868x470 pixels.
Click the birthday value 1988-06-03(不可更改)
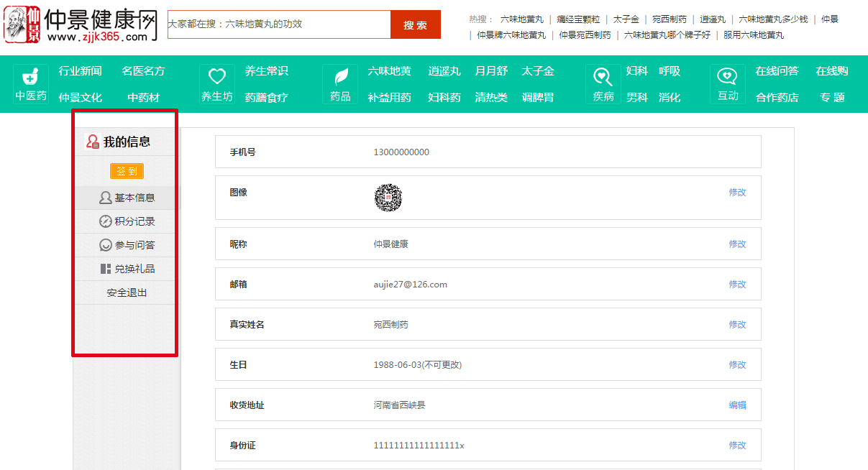tap(418, 365)
